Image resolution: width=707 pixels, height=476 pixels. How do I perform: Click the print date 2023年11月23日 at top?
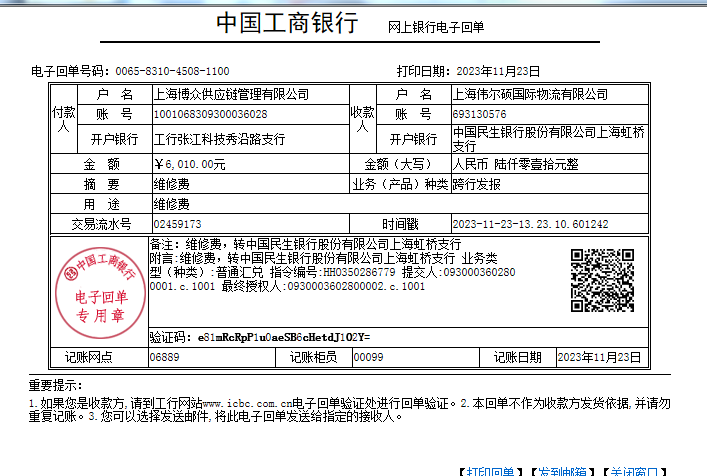click(x=498, y=71)
